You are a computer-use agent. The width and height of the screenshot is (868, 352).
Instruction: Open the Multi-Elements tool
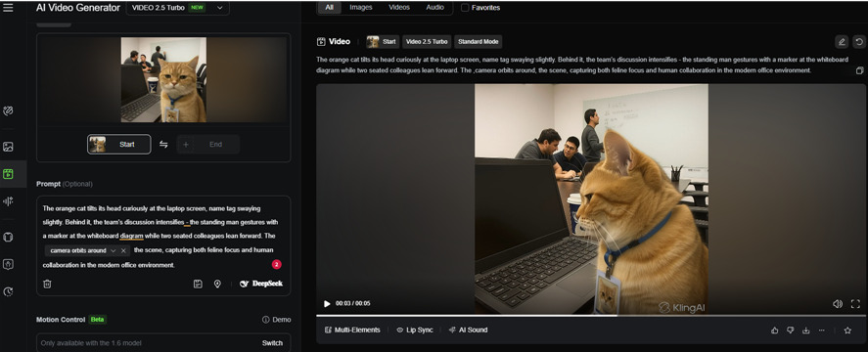[x=352, y=330]
